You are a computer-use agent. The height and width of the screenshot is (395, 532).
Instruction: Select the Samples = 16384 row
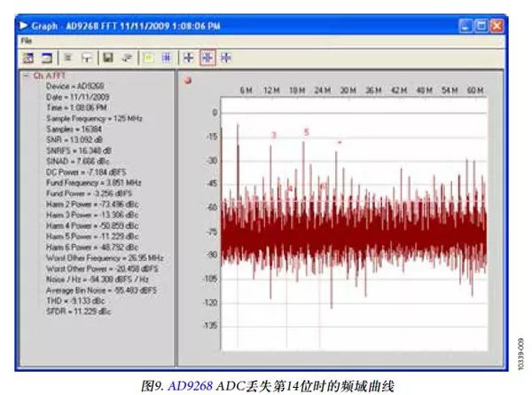click(74, 130)
